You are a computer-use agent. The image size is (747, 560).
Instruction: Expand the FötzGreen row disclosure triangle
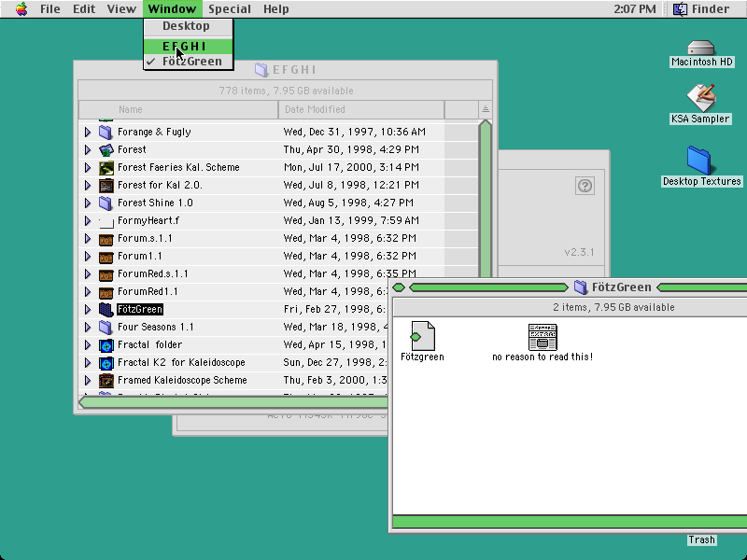(x=88, y=310)
